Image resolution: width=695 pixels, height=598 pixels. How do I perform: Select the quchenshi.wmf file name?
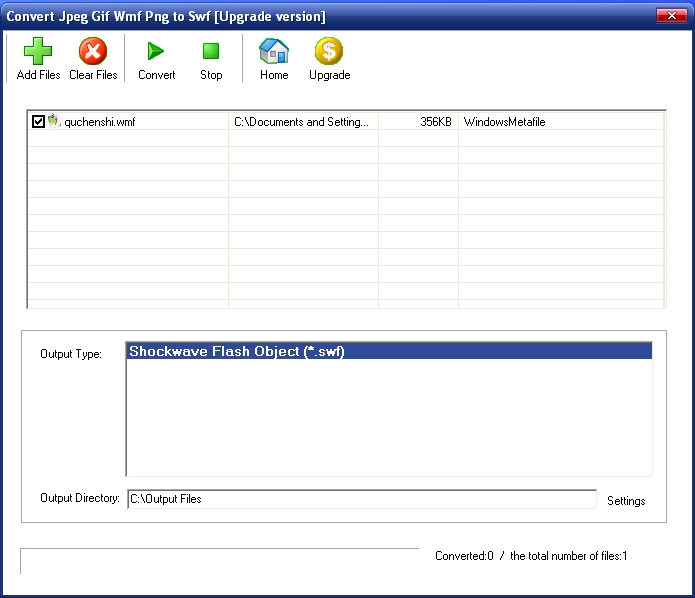[x=100, y=122]
